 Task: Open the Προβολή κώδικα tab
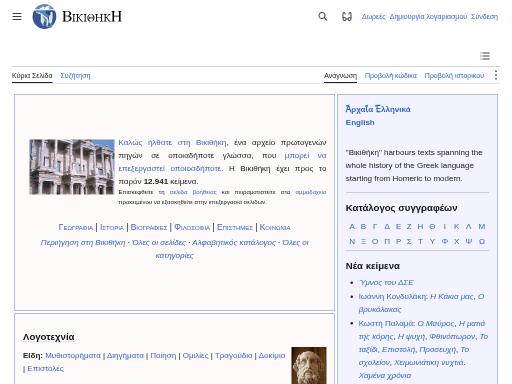[x=391, y=76]
